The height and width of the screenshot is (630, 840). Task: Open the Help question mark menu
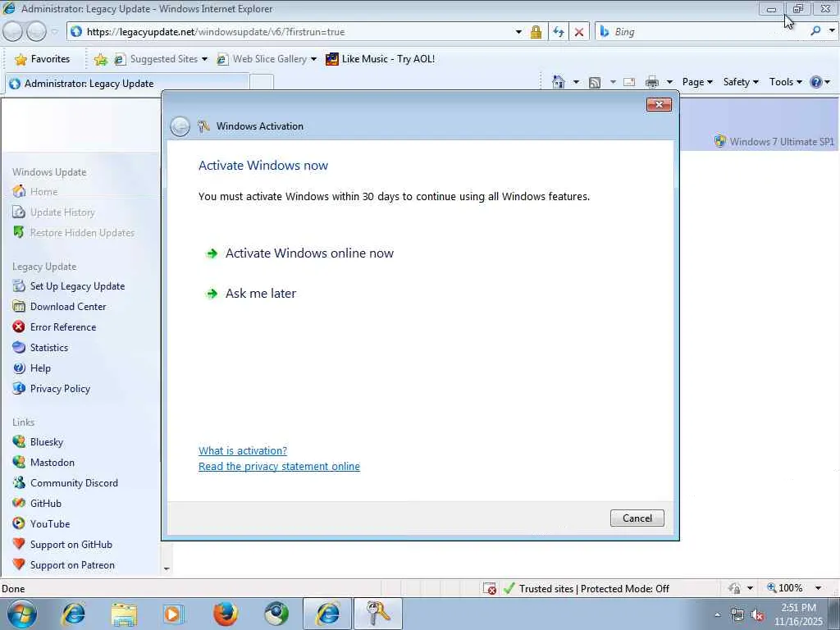click(x=819, y=82)
